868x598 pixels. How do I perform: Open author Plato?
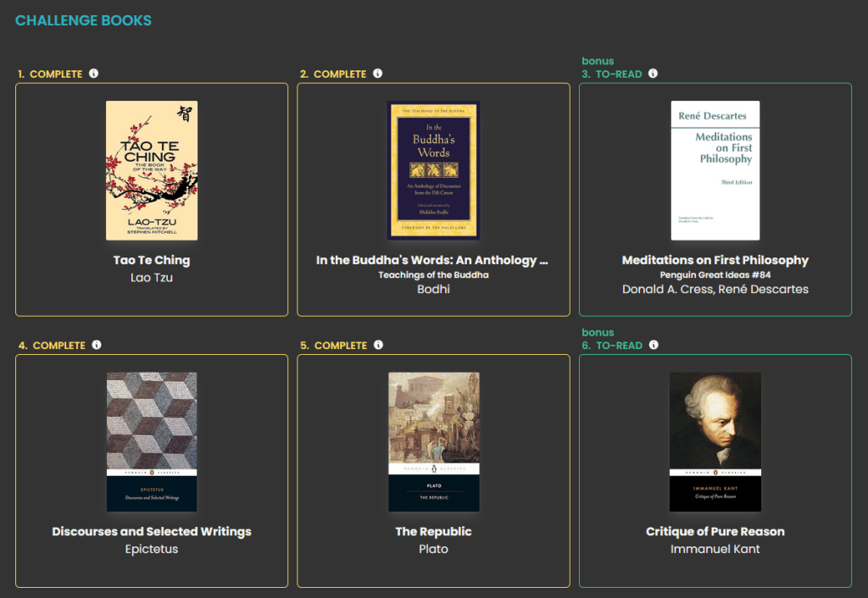point(433,549)
